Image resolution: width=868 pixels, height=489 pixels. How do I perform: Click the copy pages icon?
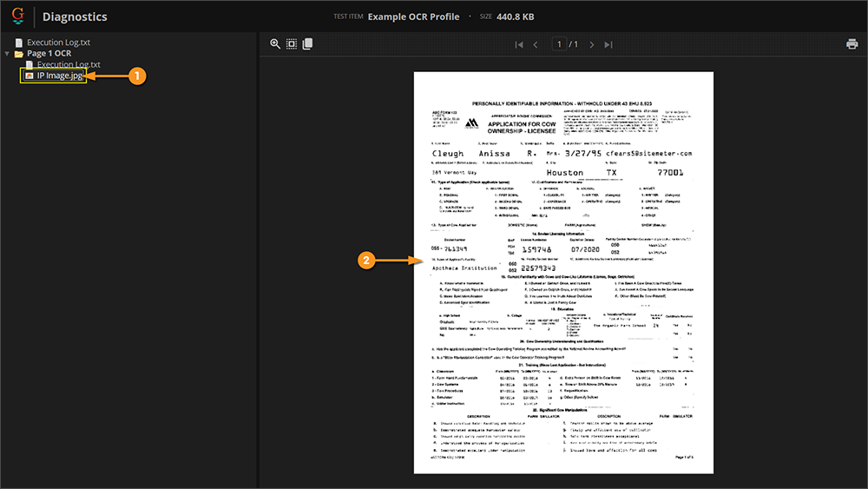click(307, 44)
